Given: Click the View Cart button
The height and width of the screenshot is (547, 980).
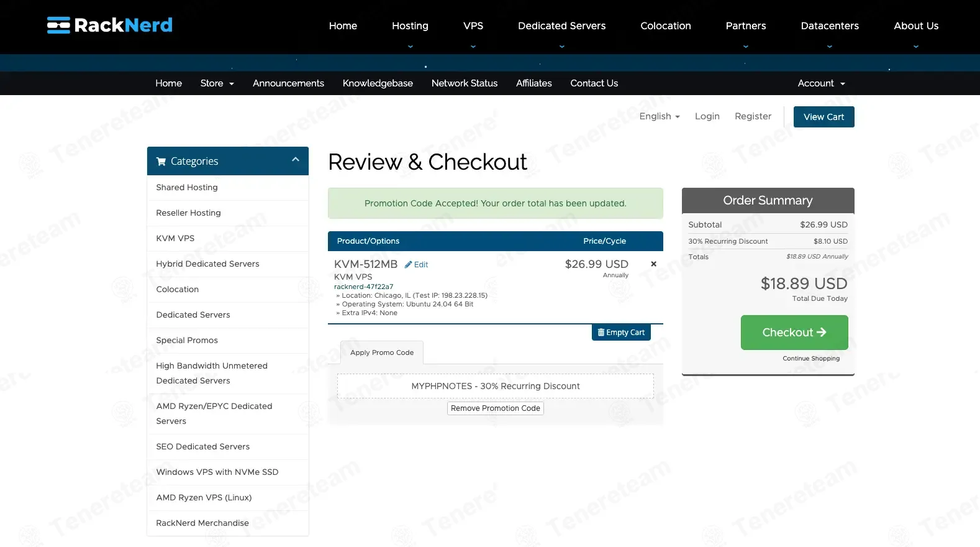Looking at the screenshot, I should [x=823, y=117].
